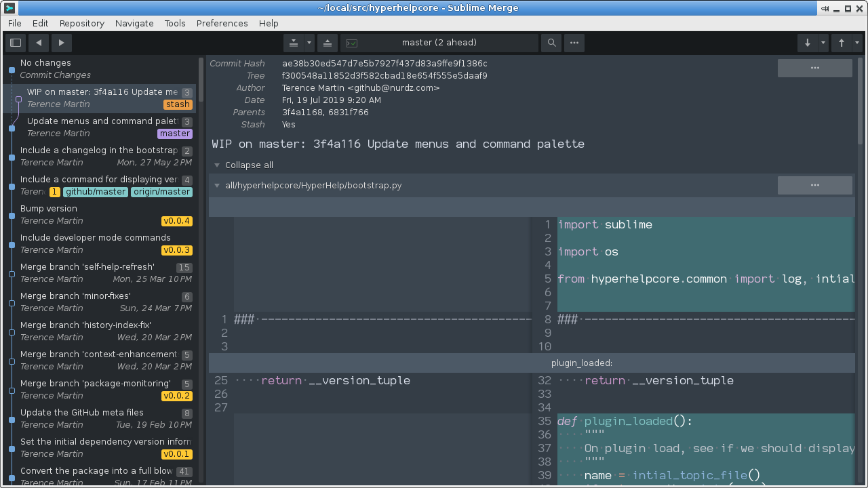Screen dimensions: 868x488
Task: Click the yellow '1' badge beside github/master
Action: point(55,192)
